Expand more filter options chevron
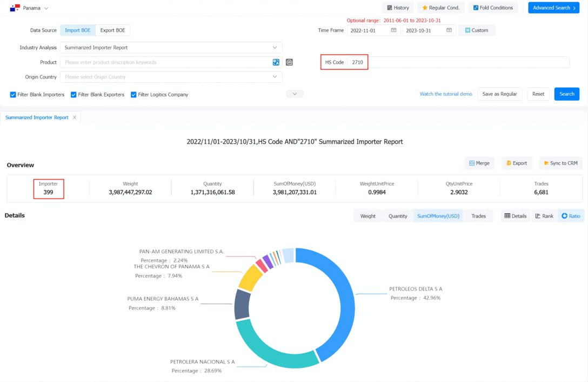This screenshot has height=382, width=588. [x=295, y=94]
